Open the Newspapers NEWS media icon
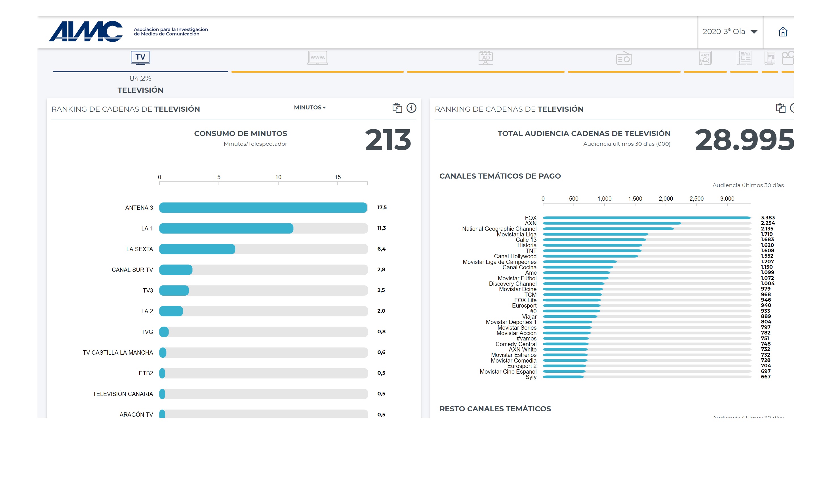821x504 pixels. pyautogui.click(x=744, y=58)
